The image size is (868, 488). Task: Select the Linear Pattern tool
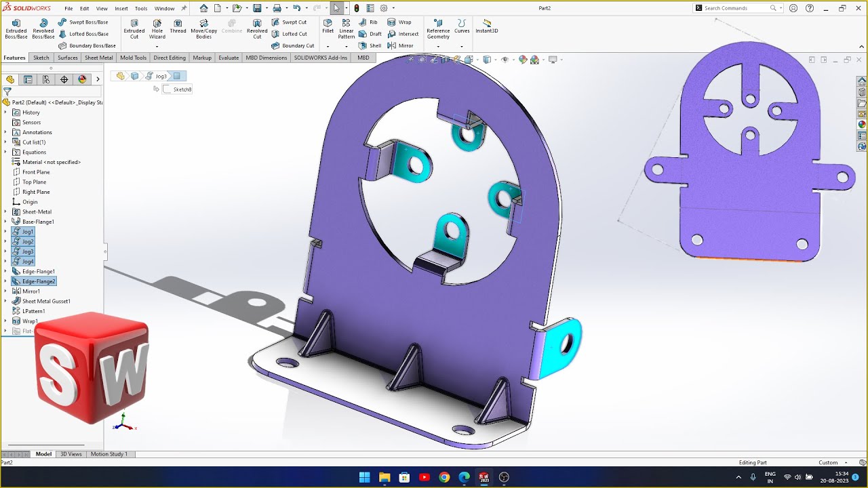(347, 28)
